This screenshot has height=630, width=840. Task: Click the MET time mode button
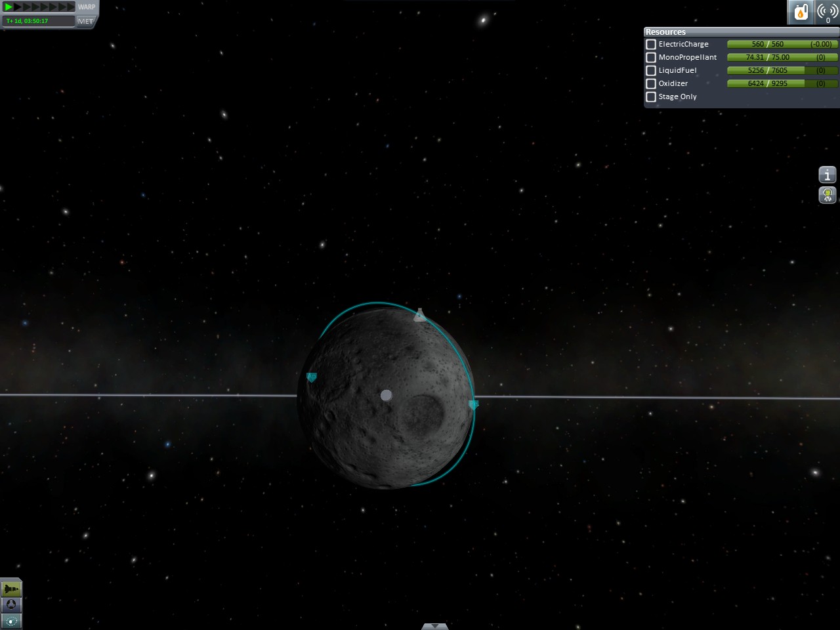tap(86, 21)
